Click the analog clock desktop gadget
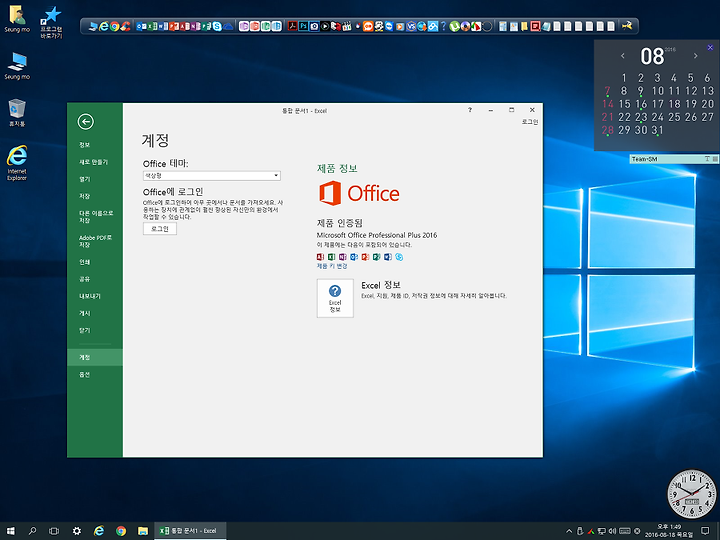Screen dimensions: 720x540 [x=692, y=494]
